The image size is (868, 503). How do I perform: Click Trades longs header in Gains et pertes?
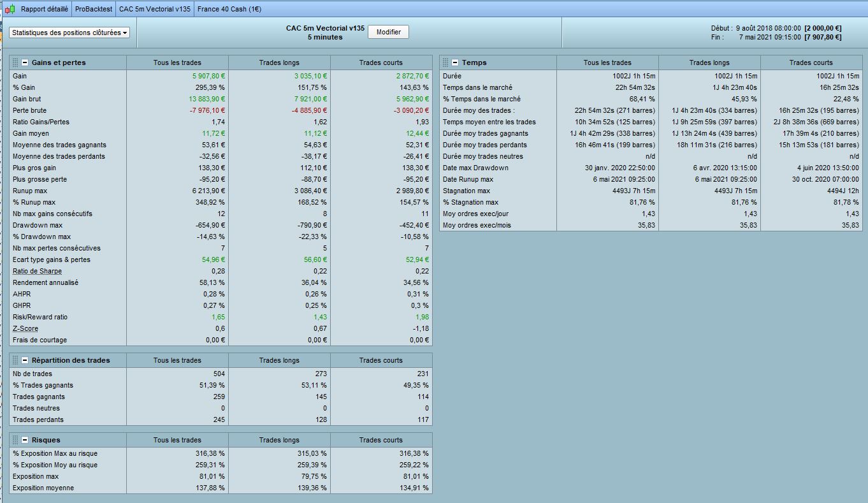click(x=279, y=62)
